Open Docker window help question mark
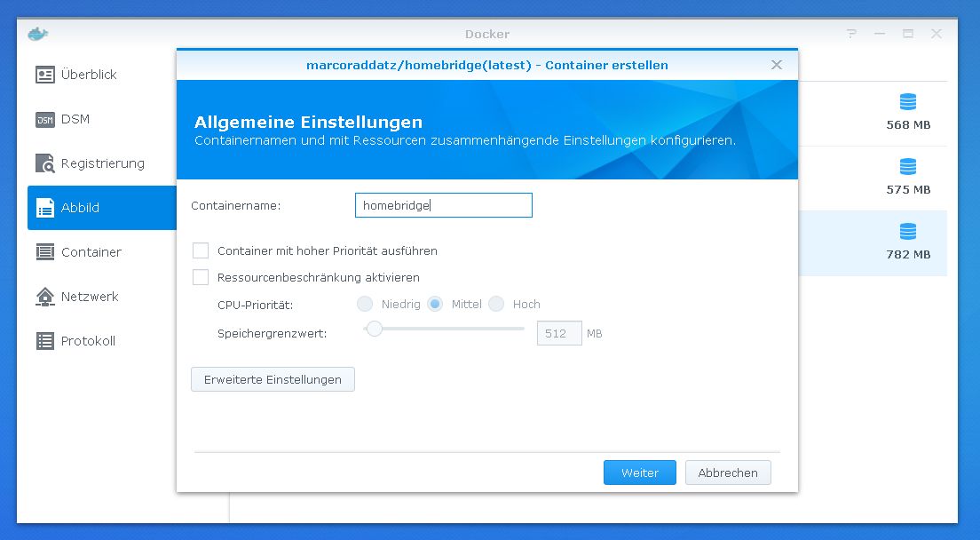The height and width of the screenshot is (540, 980). click(851, 34)
